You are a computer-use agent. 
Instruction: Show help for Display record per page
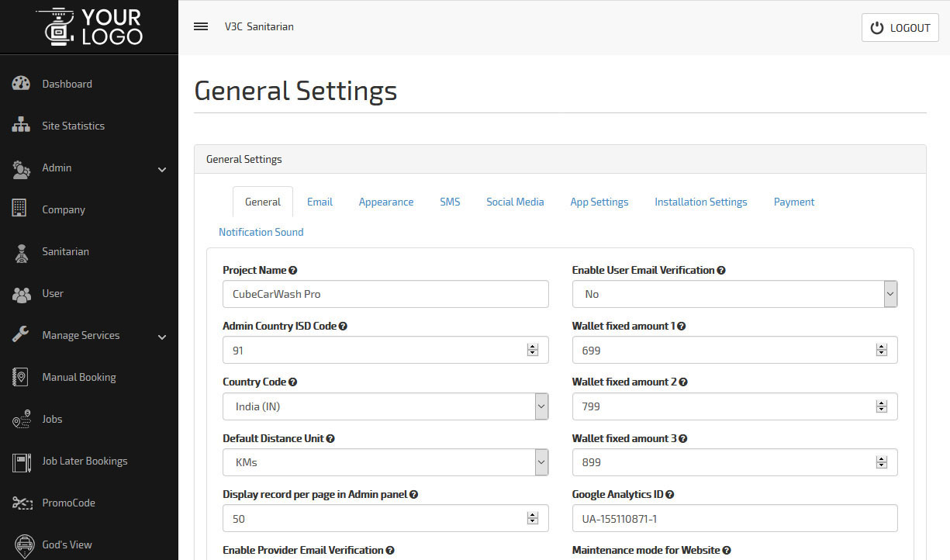[414, 495]
